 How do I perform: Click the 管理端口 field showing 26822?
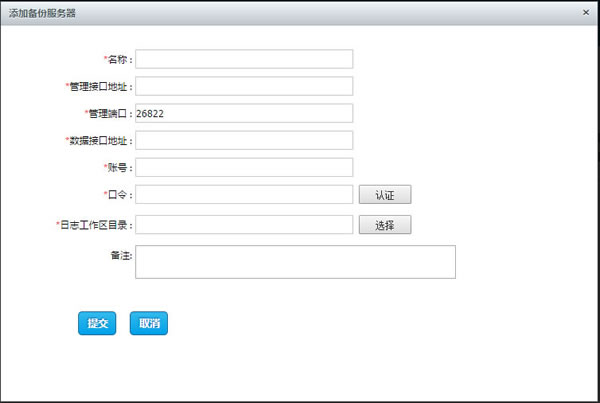coord(244,113)
